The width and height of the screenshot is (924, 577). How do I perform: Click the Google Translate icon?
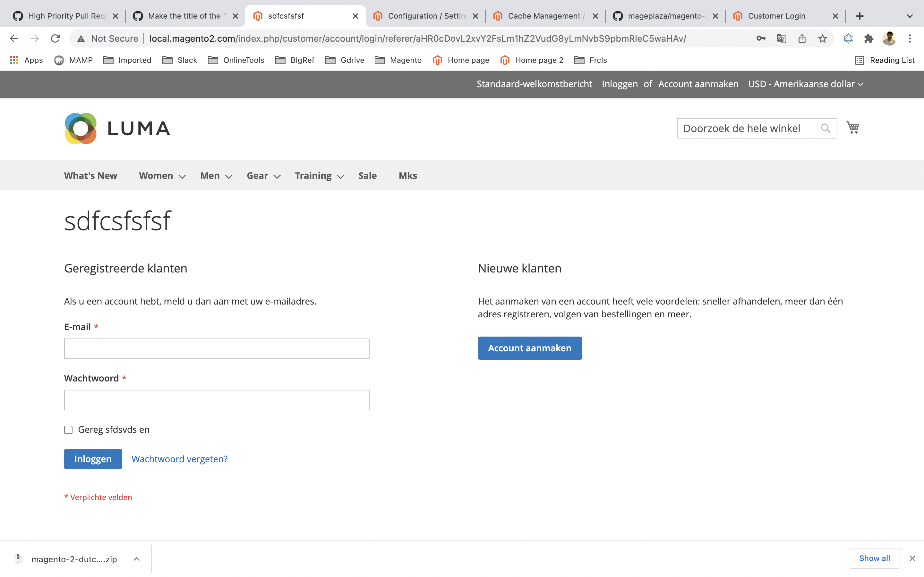click(x=781, y=38)
